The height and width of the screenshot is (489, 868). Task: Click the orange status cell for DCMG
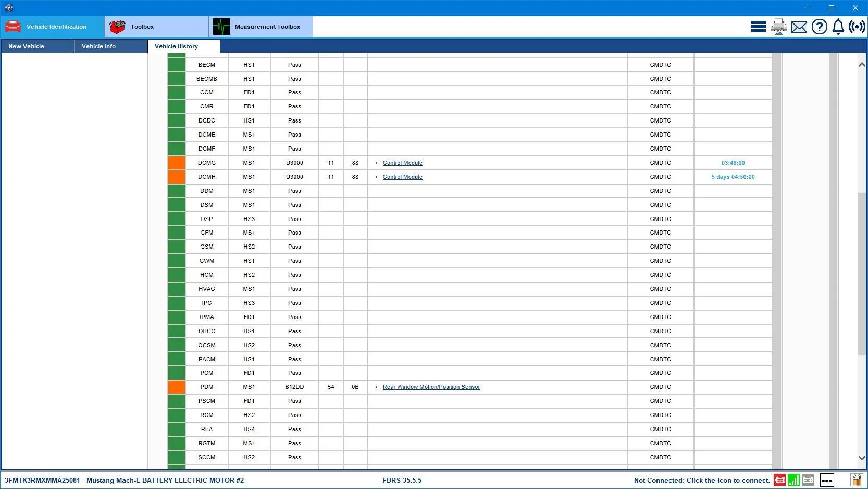[177, 163]
